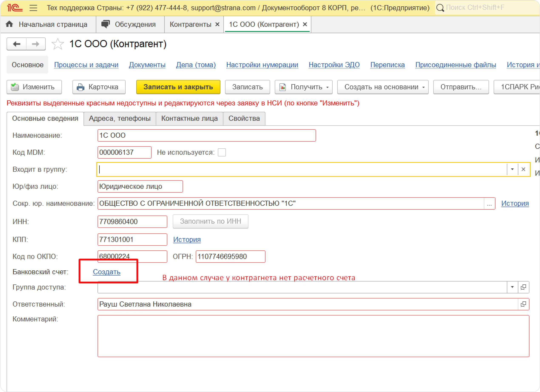This screenshot has width=540, height=392.
Task: Expand the Входит в группу dropdown
Action: pos(512,169)
